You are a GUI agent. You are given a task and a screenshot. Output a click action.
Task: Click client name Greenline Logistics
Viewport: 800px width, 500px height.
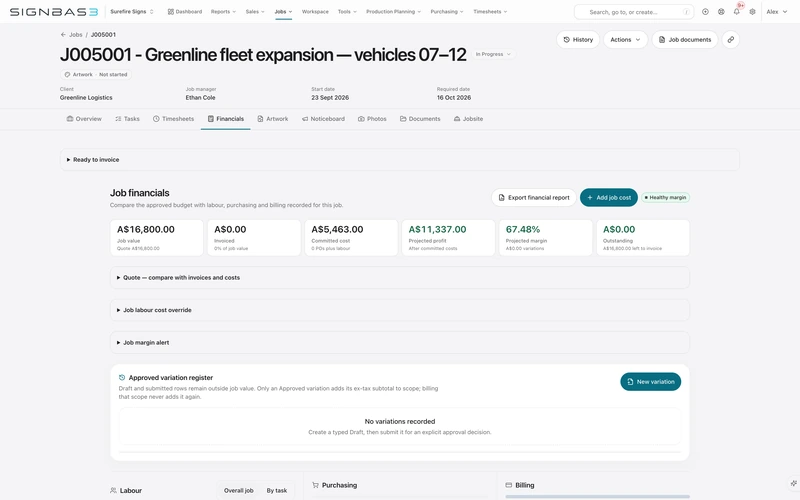pyautogui.click(x=86, y=97)
